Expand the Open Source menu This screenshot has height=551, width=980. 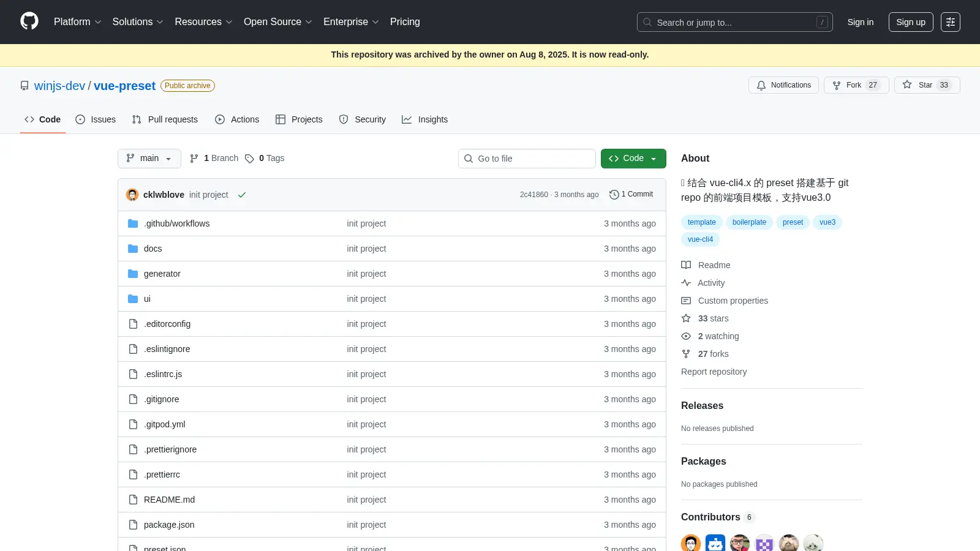(278, 21)
